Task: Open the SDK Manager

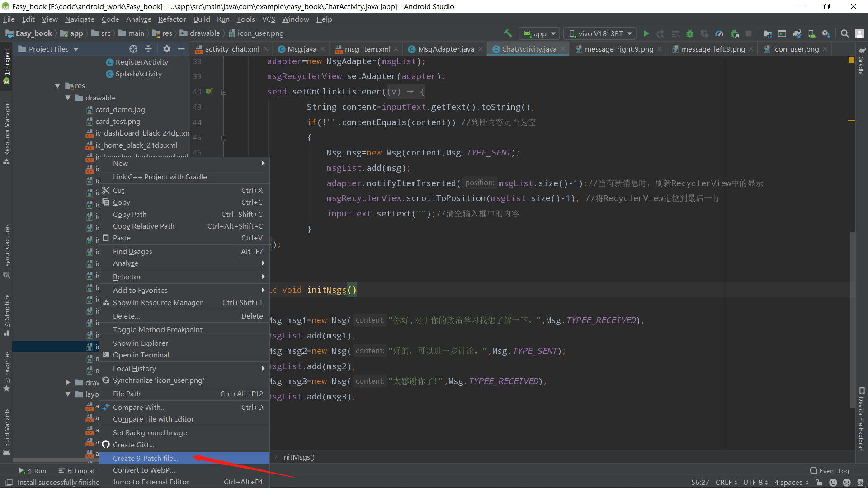Action: pos(827,33)
